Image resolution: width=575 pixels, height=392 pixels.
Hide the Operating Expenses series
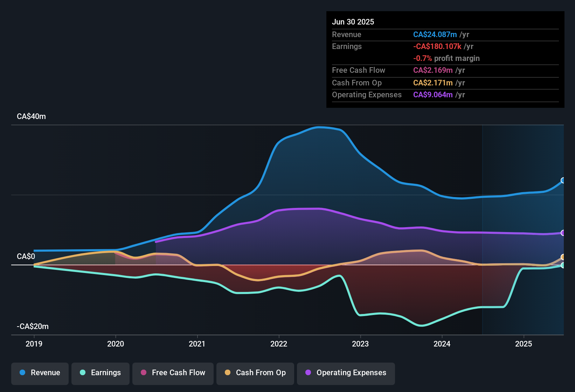pos(346,373)
